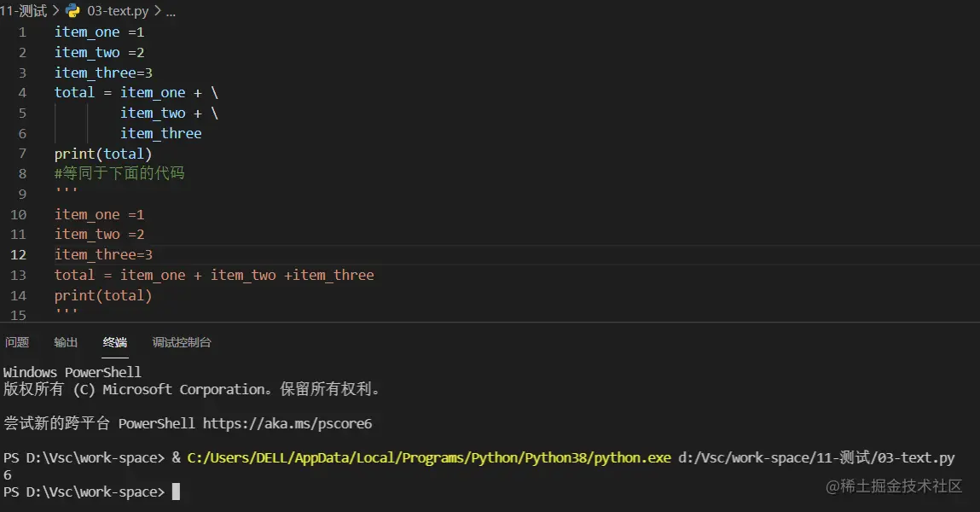
Task: Open the 11-测试 folder breadcrumb
Action: [x=24, y=11]
